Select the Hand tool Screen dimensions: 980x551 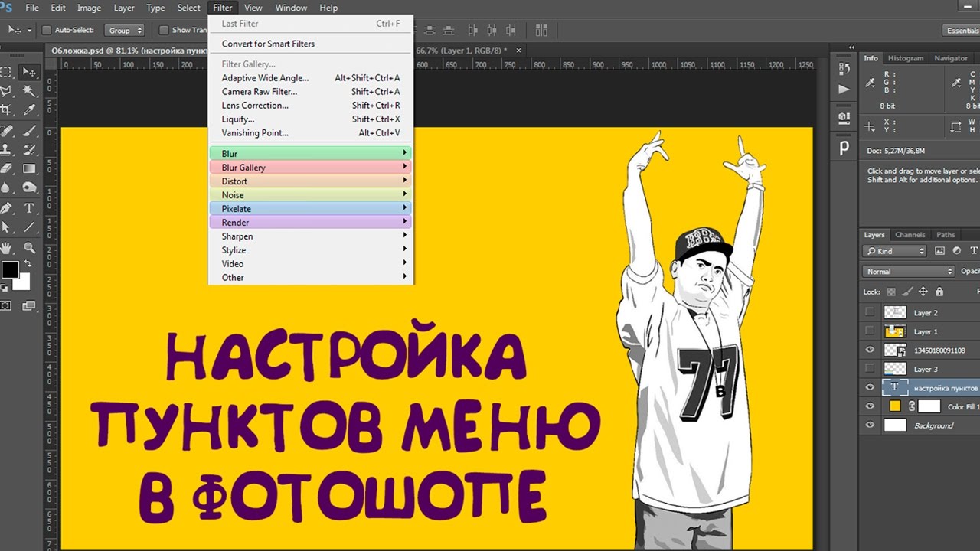pos(6,248)
